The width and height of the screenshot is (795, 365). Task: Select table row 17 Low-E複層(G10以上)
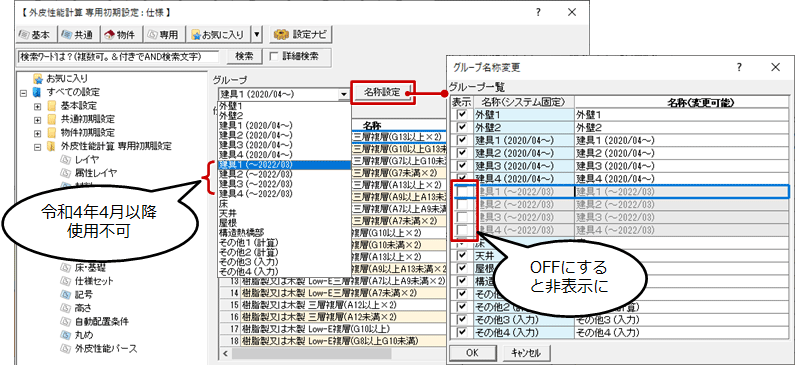tap(334, 329)
